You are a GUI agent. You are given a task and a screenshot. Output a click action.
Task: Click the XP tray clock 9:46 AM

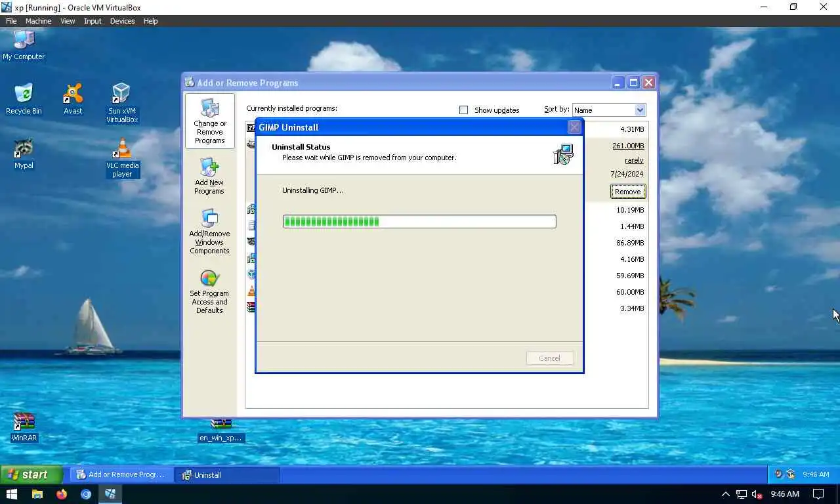pyautogui.click(x=816, y=474)
